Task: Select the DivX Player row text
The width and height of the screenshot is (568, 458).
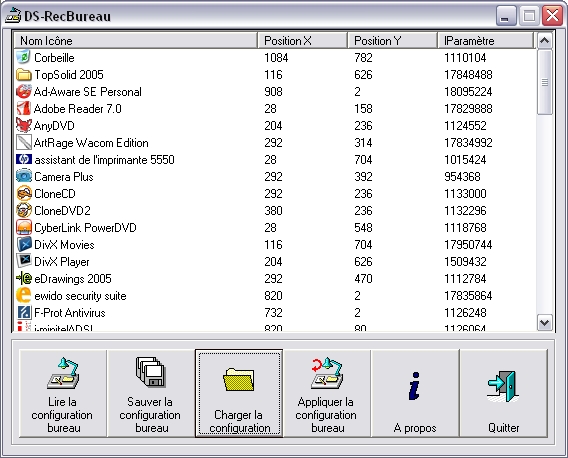Action: pos(62,262)
